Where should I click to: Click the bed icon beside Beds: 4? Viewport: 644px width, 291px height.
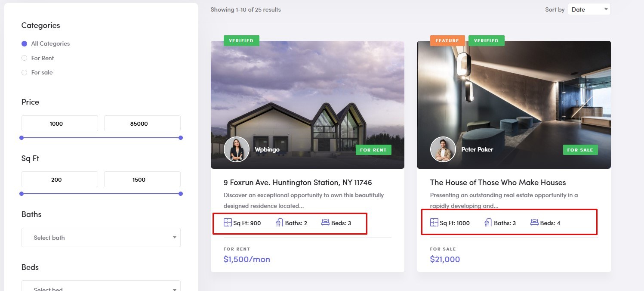(534, 223)
